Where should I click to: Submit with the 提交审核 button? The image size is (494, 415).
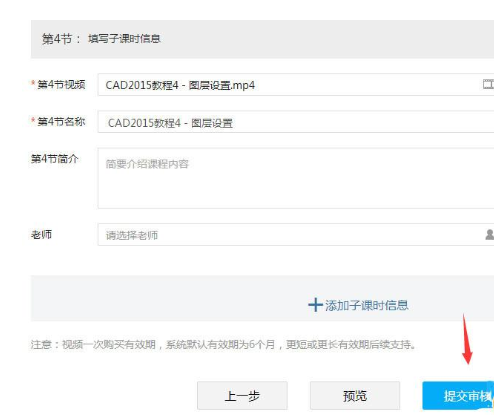pos(458,396)
